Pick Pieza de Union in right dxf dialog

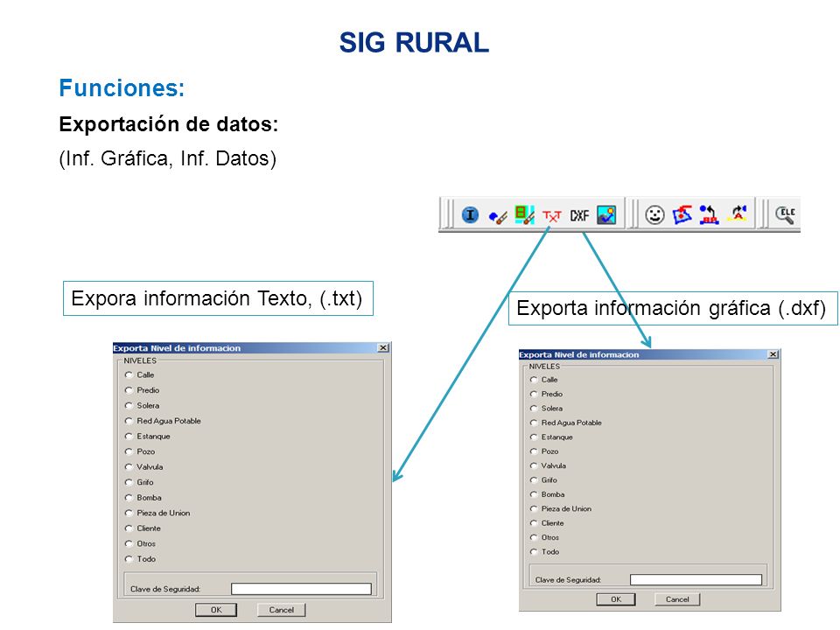[x=534, y=509]
